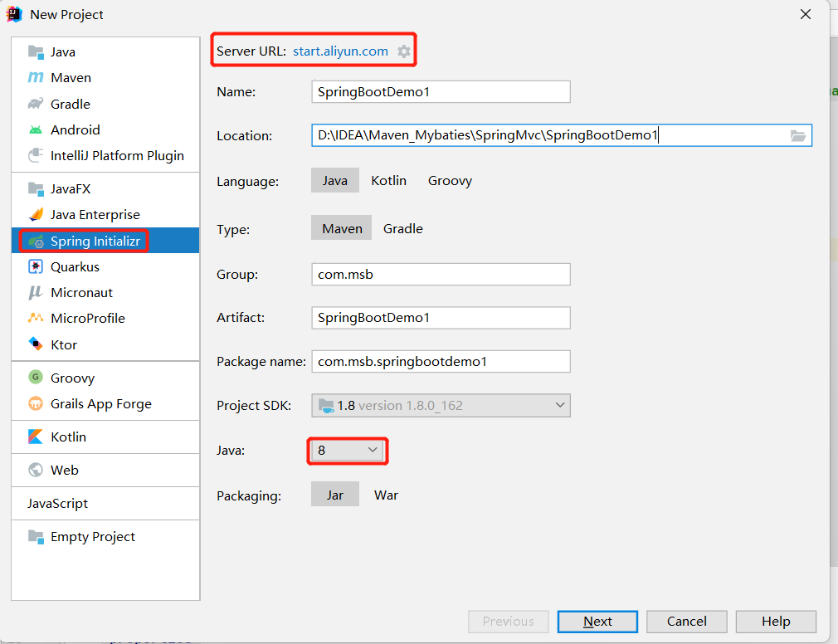Select Quarkus project type
The height and width of the screenshot is (644, 838).
pyautogui.click(x=105, y=266)
